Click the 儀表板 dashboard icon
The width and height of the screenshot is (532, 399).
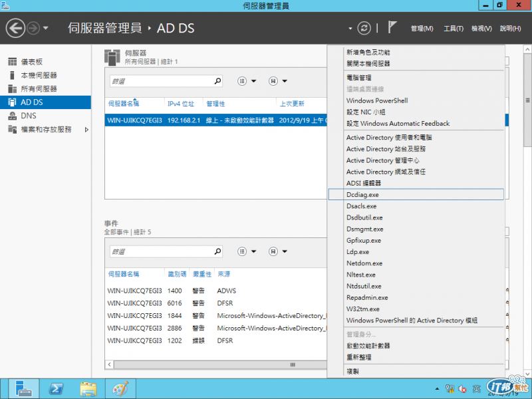[x=12, y=62]
